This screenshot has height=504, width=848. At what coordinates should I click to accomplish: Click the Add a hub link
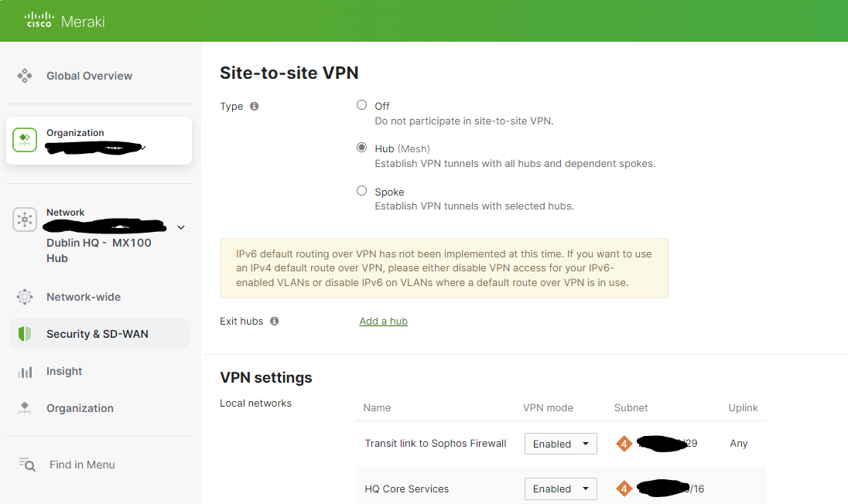click(x=383, y=321)
